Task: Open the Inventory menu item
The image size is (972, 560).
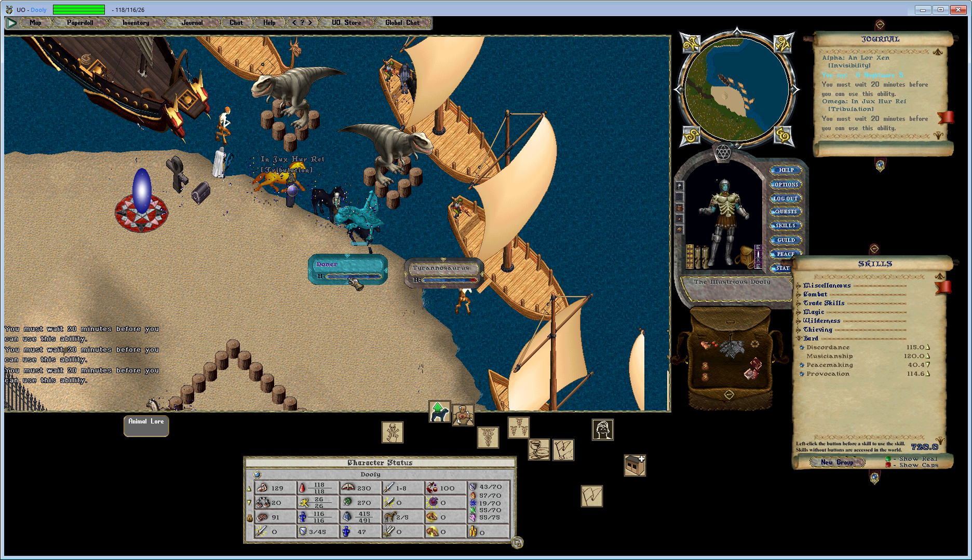Action: [x=136, y=23]
